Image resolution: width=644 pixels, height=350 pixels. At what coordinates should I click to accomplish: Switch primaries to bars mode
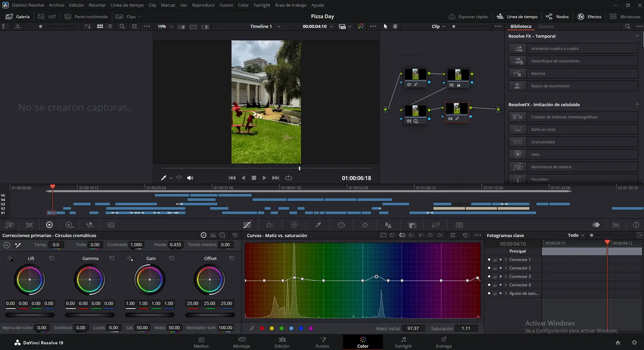[213, 235]
